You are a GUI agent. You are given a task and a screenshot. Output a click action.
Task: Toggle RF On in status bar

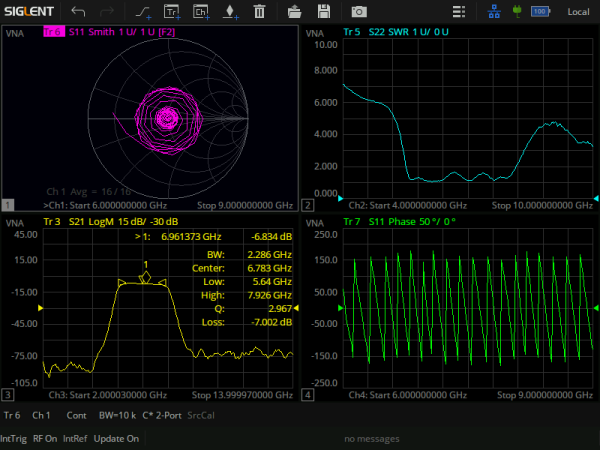point(45,438)
